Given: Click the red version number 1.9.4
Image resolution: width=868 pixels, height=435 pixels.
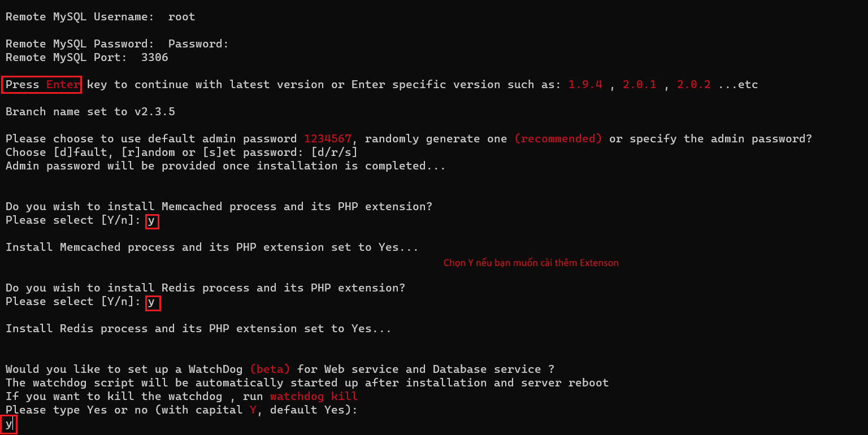Looking at the screenshot, I should (585, 85).
